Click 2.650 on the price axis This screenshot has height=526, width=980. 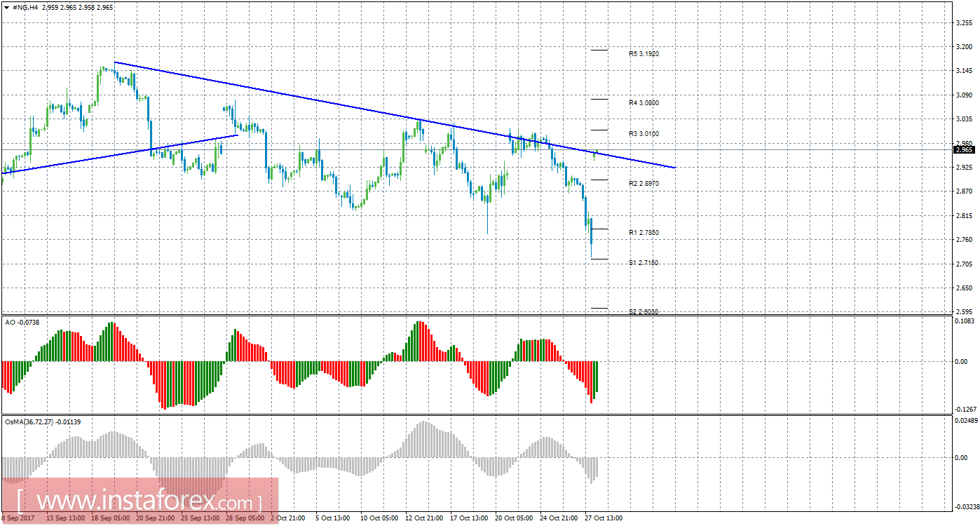pos(964,288)
